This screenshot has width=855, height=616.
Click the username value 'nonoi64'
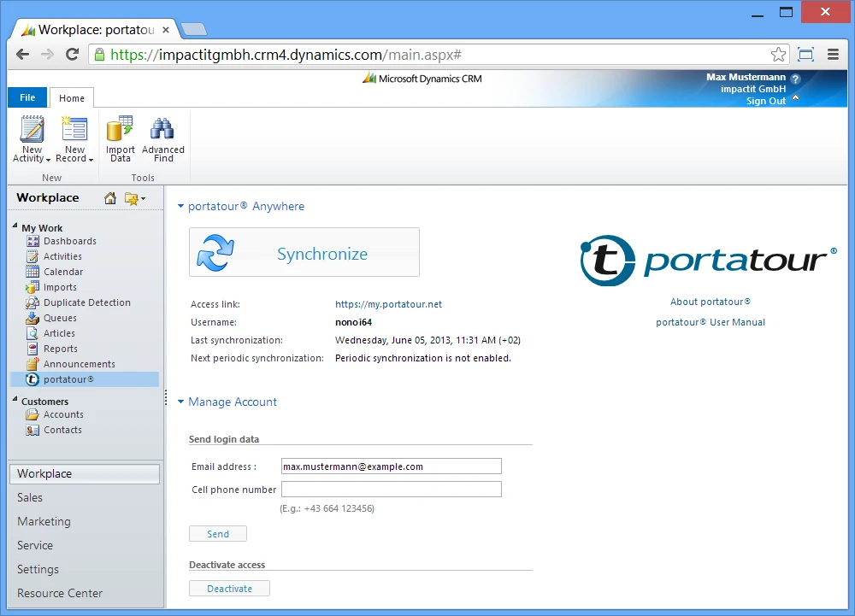(353, 322)
